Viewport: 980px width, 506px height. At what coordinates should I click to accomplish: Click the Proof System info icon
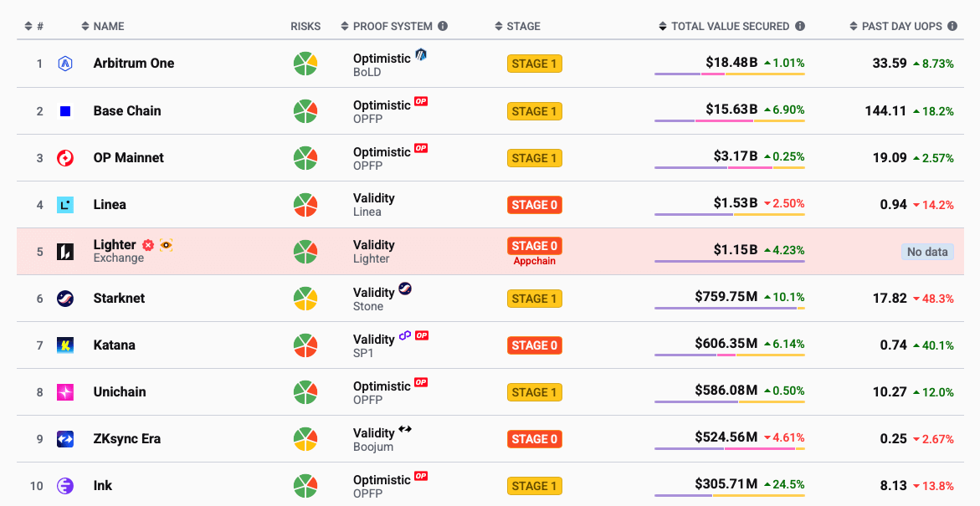[x=443, y=26]
